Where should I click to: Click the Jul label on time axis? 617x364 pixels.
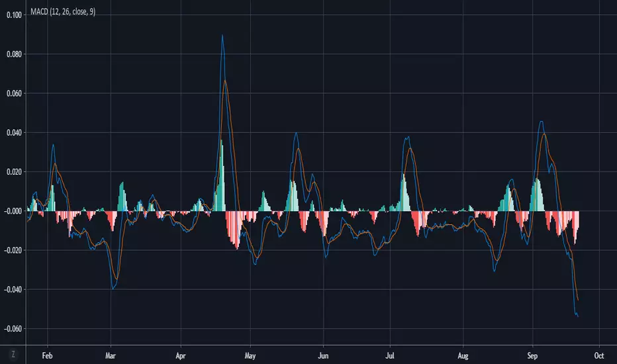[390, 356]
